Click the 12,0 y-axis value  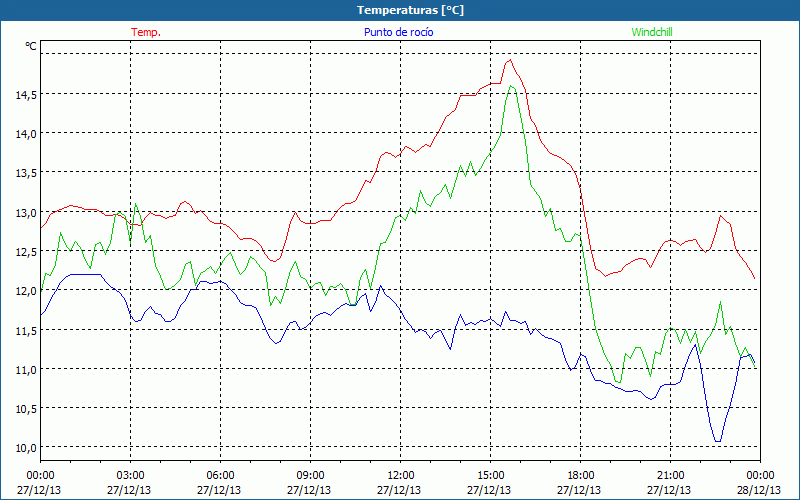click(x=25, y=290)
